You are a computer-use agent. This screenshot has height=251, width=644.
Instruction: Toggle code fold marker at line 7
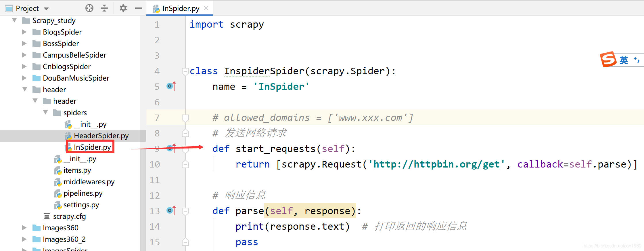185,118
